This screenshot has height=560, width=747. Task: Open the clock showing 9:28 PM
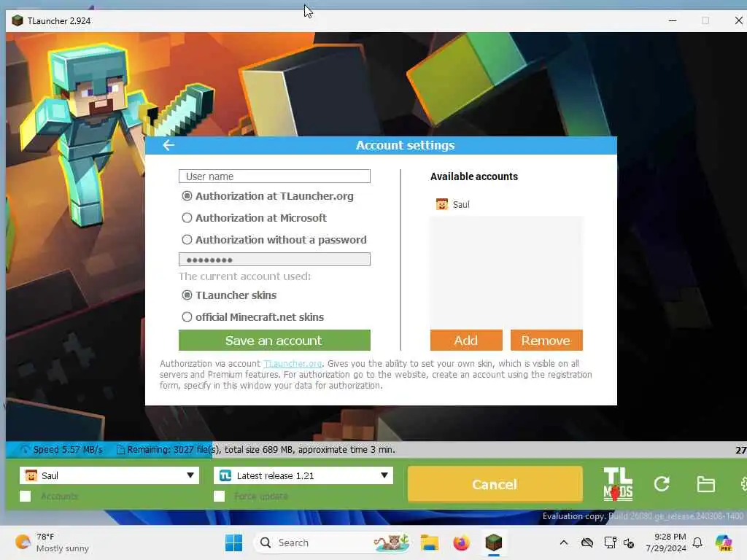point(666,542)
